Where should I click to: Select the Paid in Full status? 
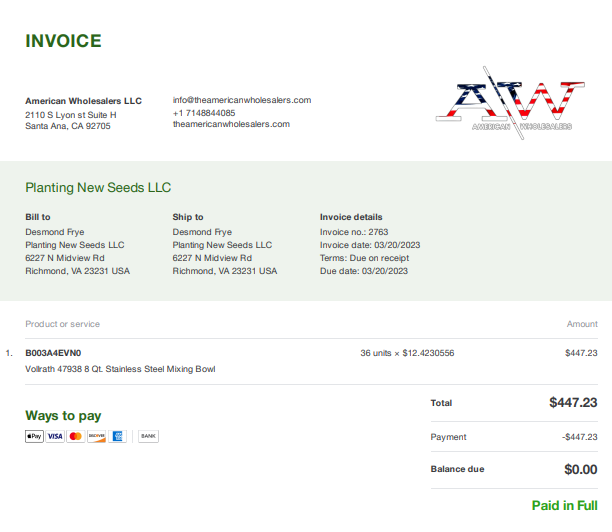click(x=564, y=505)
